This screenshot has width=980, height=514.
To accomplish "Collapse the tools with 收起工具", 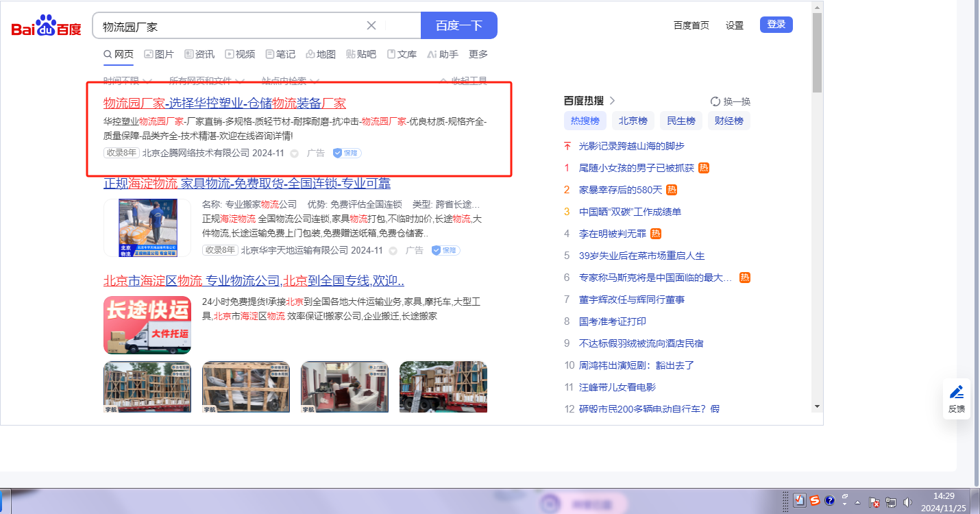I will (463, 81).
